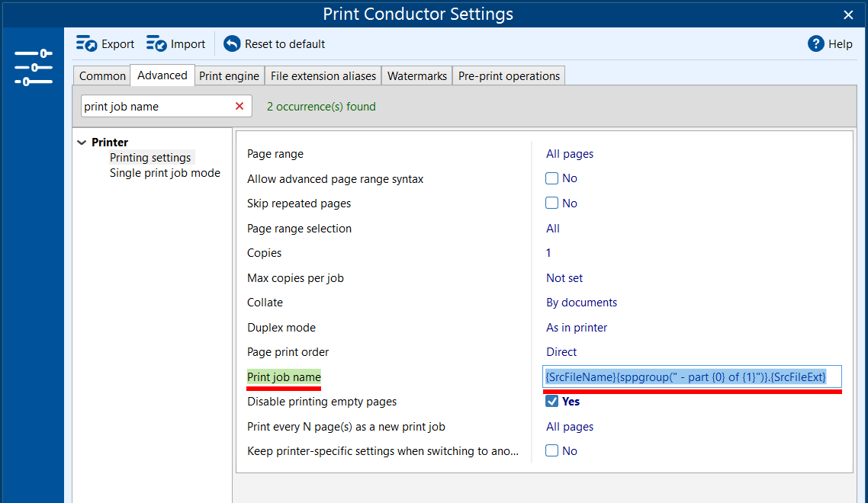The height and width of the screenshot is (503, 868).
Task: Click the settings sliders icon in sidebar
Action: coord(34,67)
